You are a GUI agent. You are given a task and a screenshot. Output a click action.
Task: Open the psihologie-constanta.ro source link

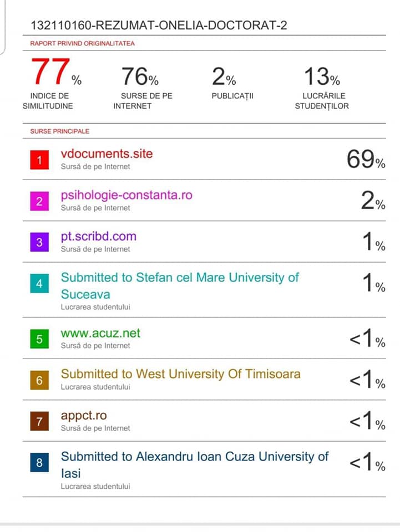pyautogui.click(x=126, y=195)
